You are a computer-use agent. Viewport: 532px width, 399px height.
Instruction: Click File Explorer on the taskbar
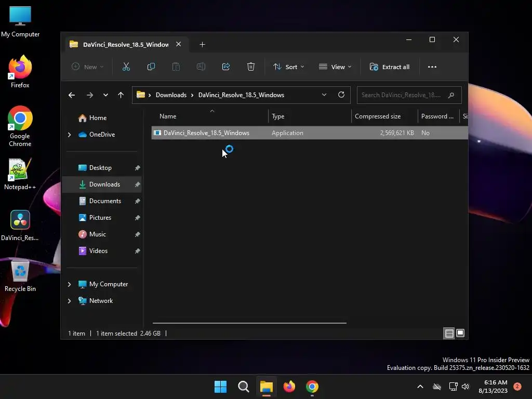point(267,387)
